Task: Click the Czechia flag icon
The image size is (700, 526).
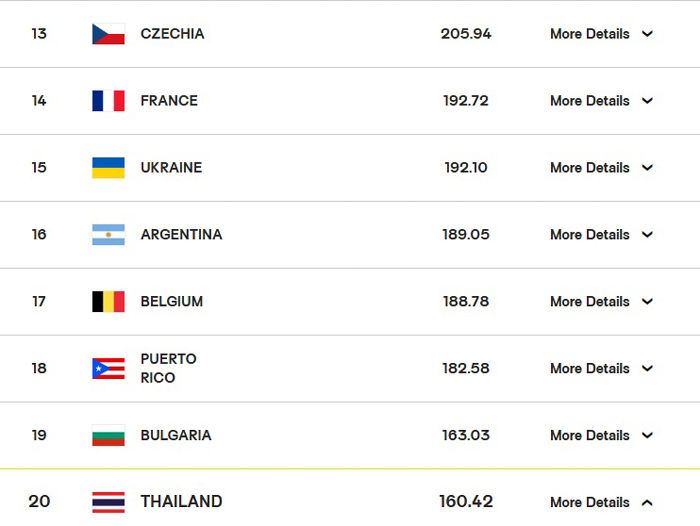Action: 108,34
